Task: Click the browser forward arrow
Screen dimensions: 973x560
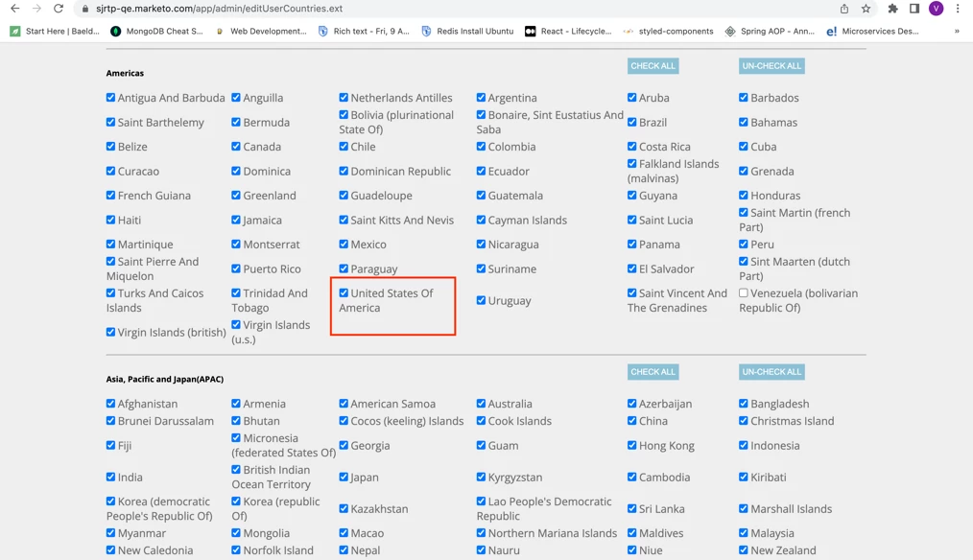Action: point(36,9)
